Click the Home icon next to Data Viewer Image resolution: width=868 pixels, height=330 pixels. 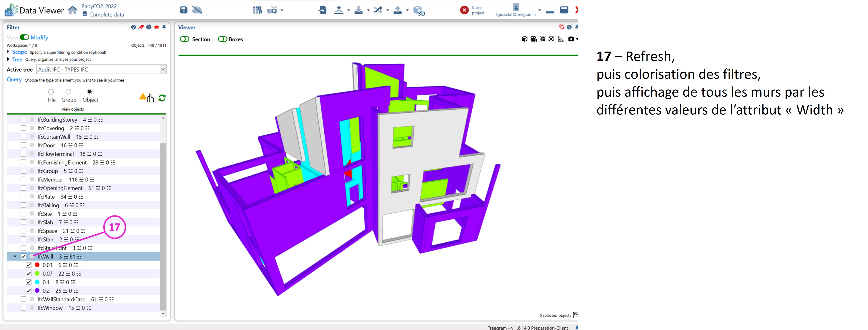72,10
